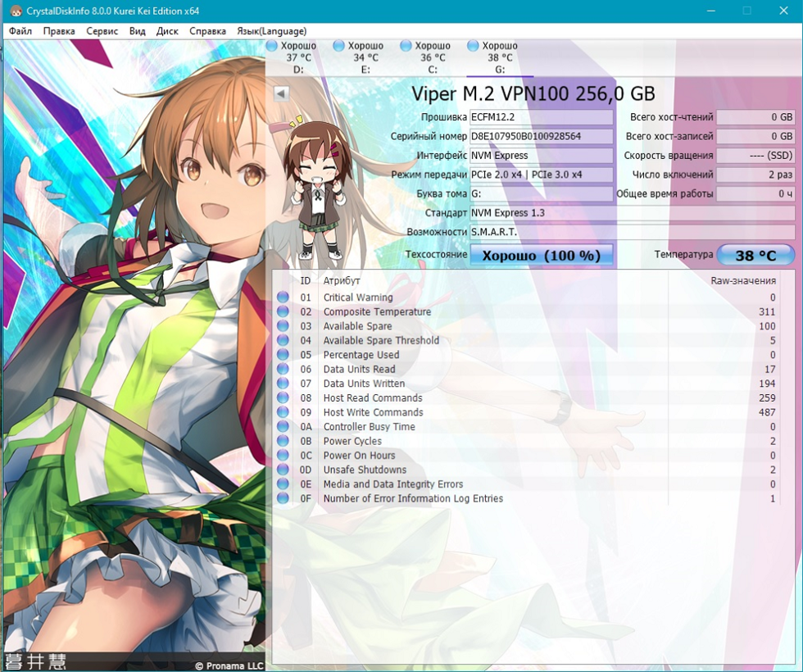Click total host reads value 0 GB
803x672 pixels.
tap(755, 117)
